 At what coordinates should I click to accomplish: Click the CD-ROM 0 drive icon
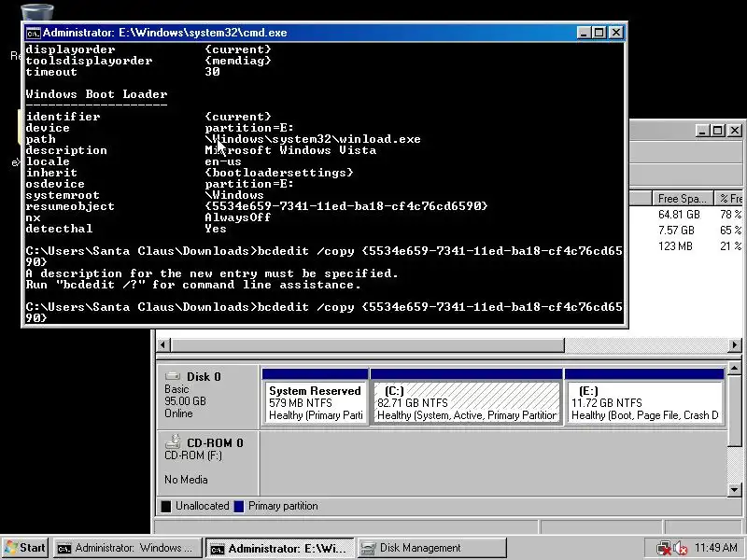coord(173,441)
